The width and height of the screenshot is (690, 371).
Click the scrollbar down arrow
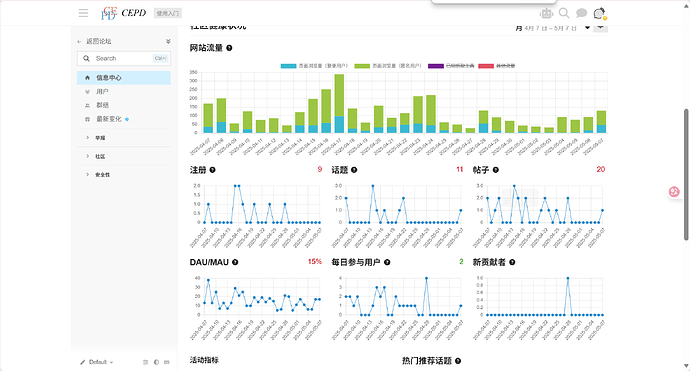[x=686, y=366]
